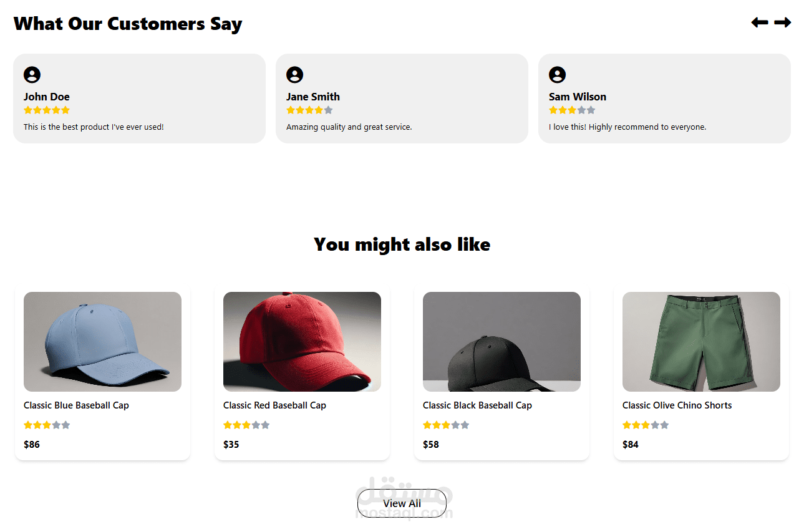Click the Classic Blue Baseball Cap star rating

47,425
